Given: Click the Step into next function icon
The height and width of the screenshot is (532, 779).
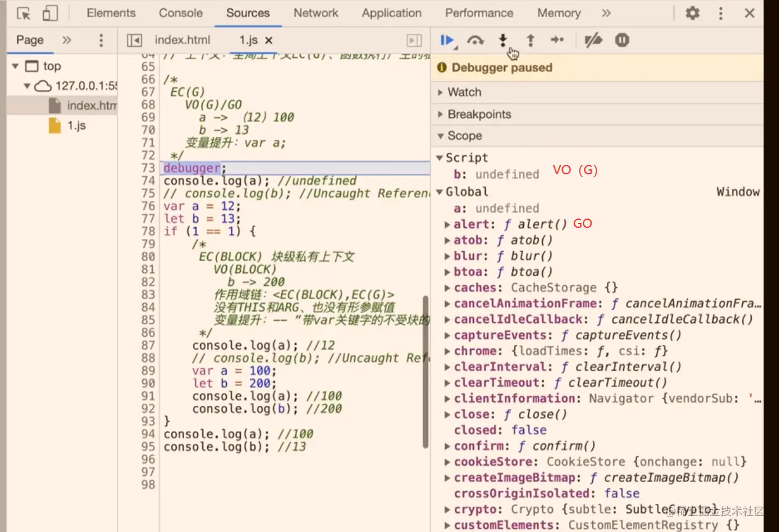Looking at the screenshot, I should point(503,41).
